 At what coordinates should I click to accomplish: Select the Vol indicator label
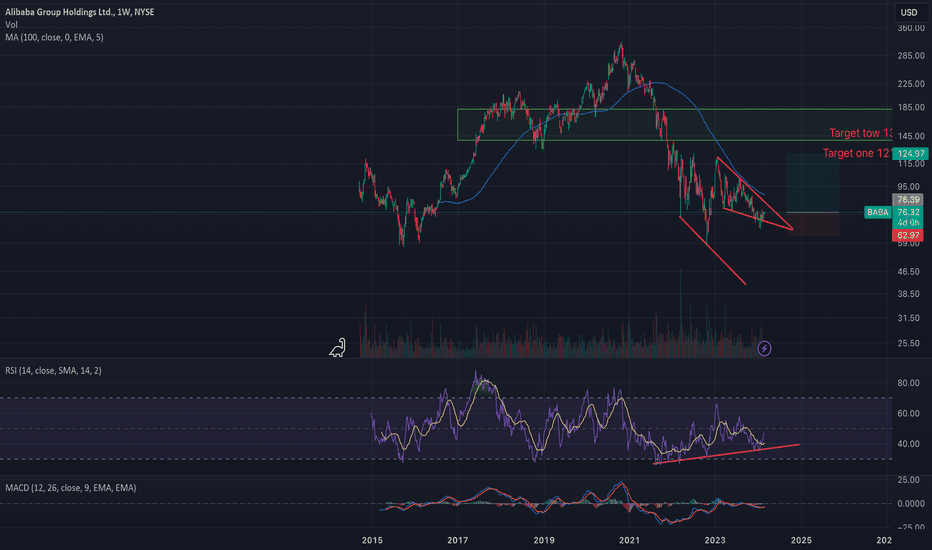[11, 24]
